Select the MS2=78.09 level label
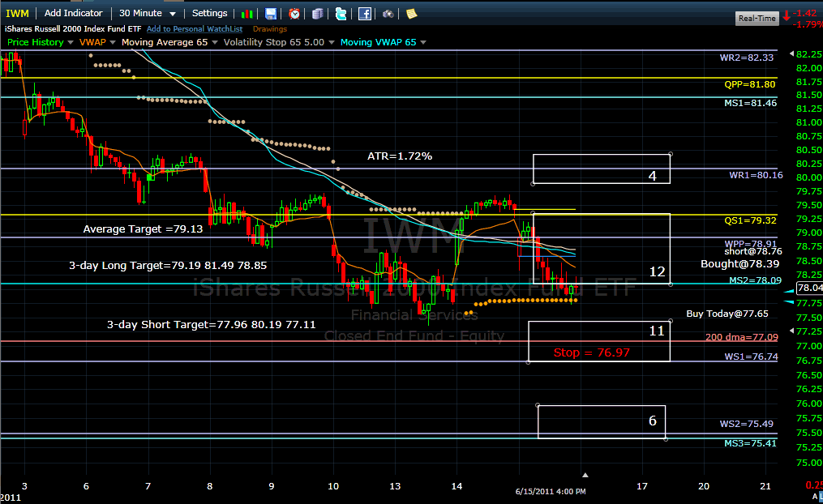The height and width of the screenshot is (504, 823). click(x=755, y=280)
